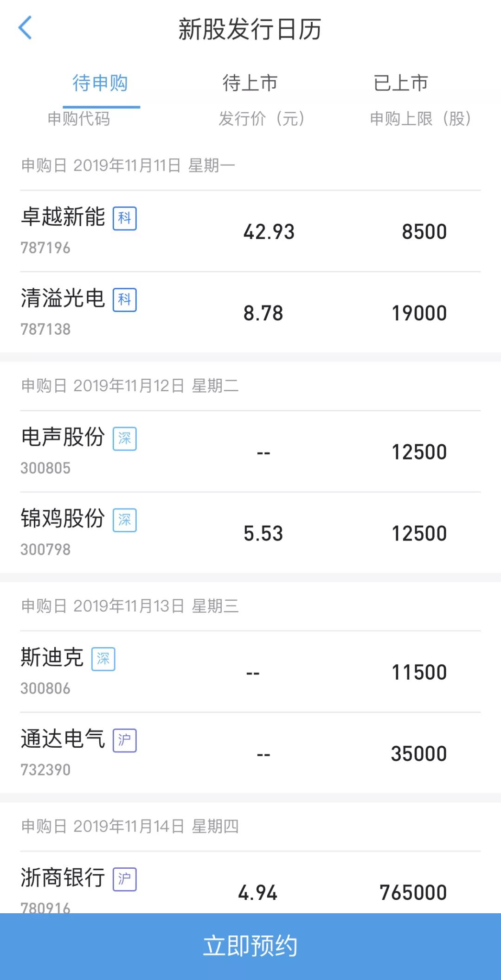The width and height of the screenshot is (501, 980).
Task: Tap the 沪 badge beside 通达电气
Action: tap(124, 740)
